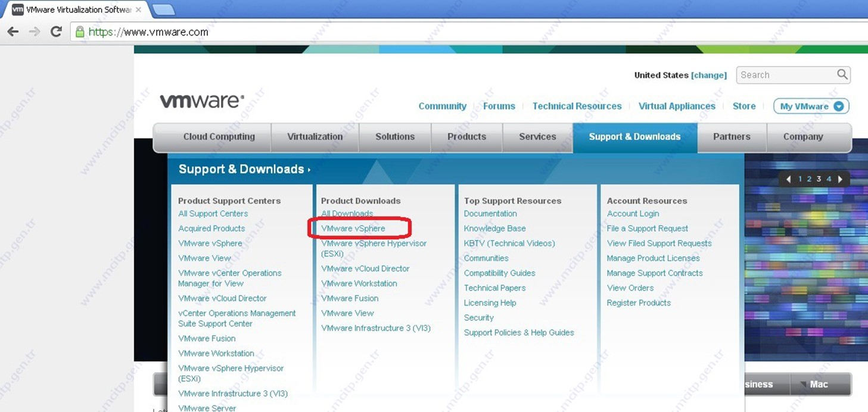
Task: Open Manage Product Licenses
Action: [654, 258]
